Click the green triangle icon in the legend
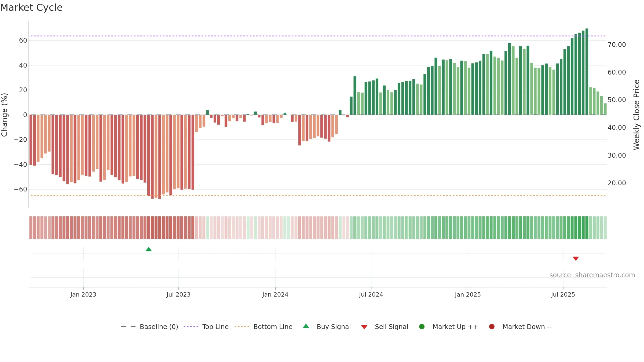 pos(306,326)
